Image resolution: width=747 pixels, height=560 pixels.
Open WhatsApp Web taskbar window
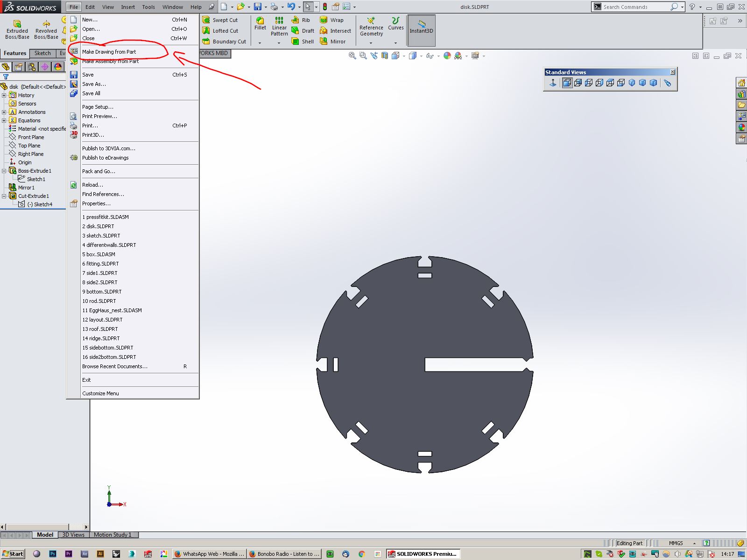click(209, 554)
